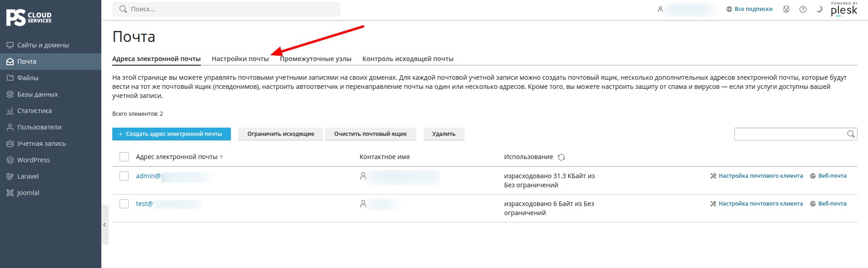Check the admin@ mailbox checkbox
The image size is (868, 268).
124,176
